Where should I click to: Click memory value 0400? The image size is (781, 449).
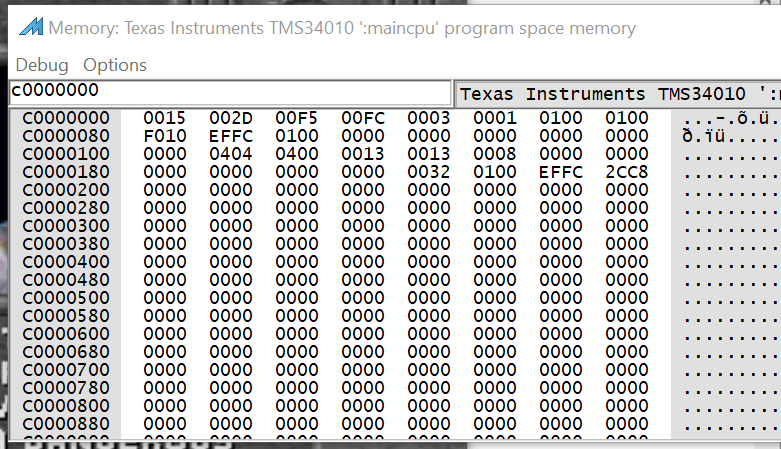[x=297, y=154]
